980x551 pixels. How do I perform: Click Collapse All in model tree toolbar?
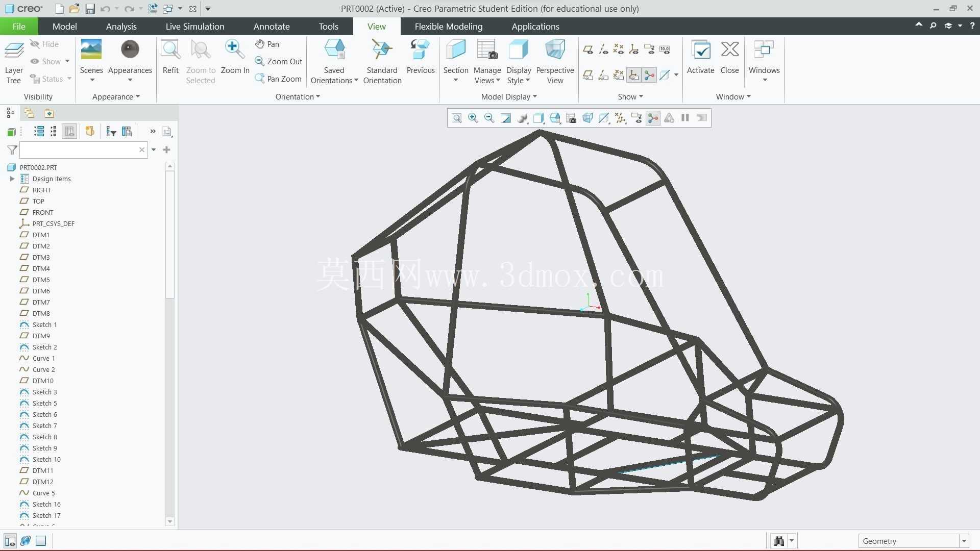coord(54,132)
